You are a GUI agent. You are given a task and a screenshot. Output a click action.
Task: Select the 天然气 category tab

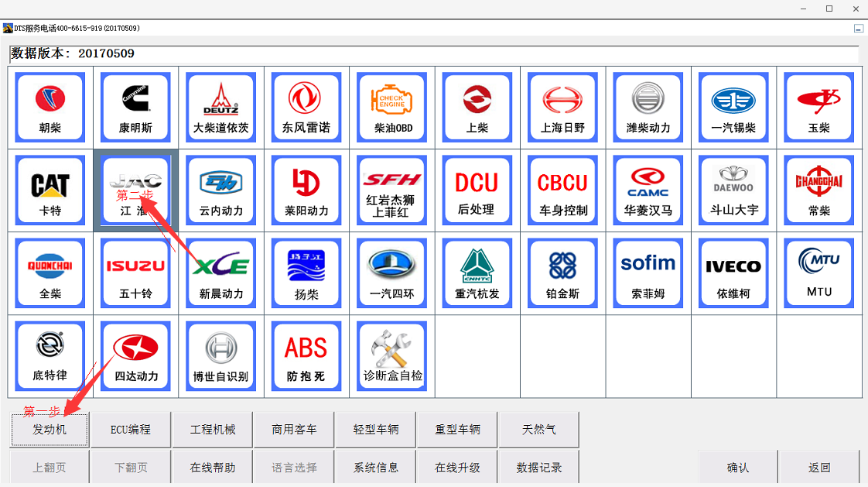[539, 430]
